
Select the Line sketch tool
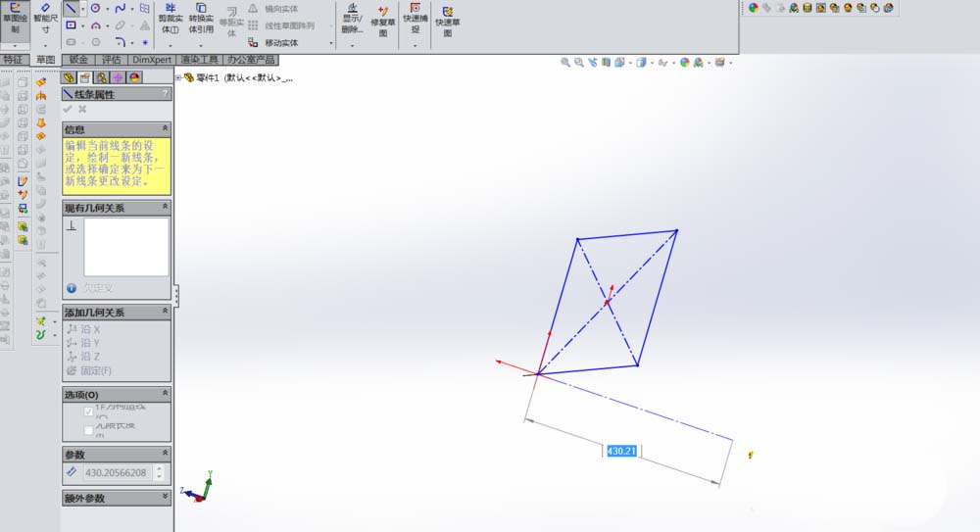click(72, 9)
